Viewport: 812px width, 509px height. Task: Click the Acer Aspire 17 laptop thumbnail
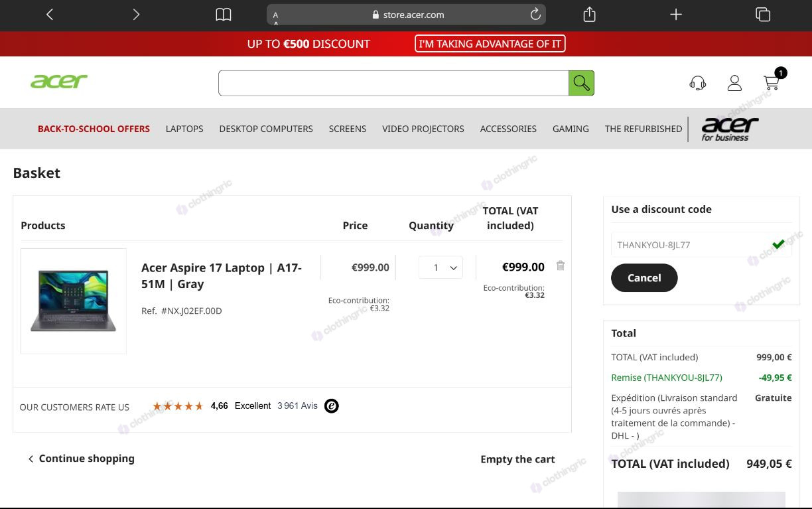point(74,301)
